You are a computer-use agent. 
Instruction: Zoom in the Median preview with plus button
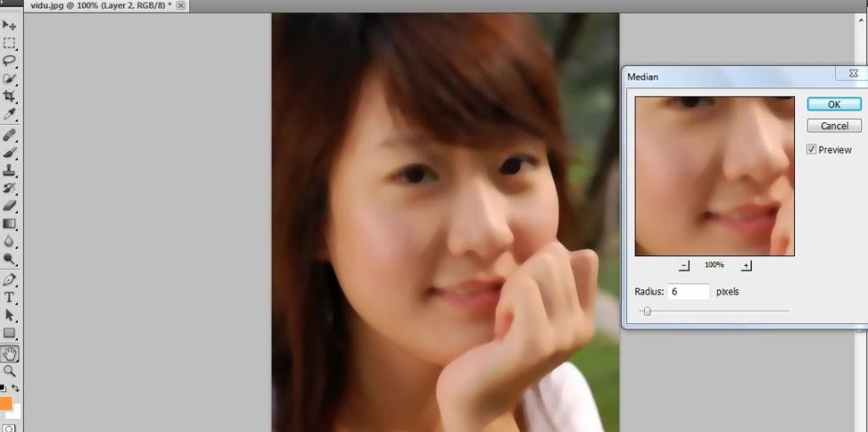(x=747, y=266)
